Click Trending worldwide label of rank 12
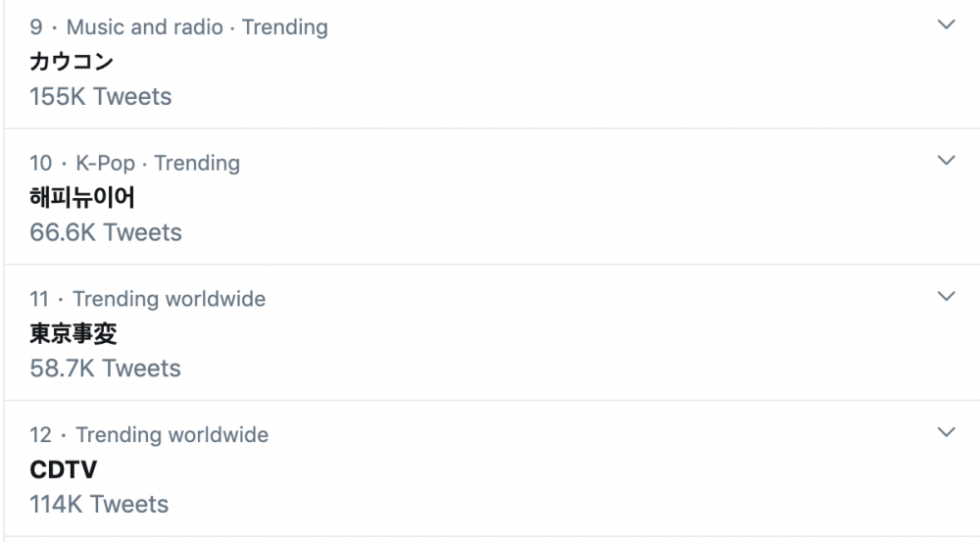 click(171, 434)
